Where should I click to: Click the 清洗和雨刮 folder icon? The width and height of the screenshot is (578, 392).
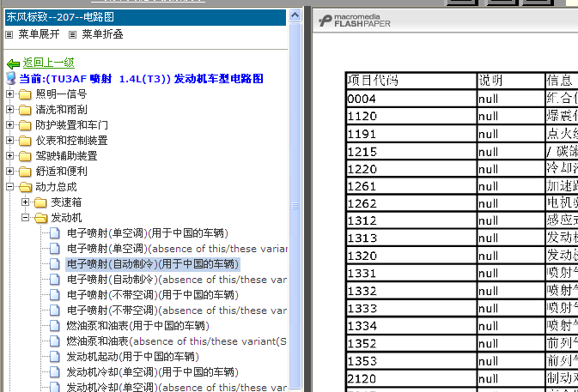25,110
